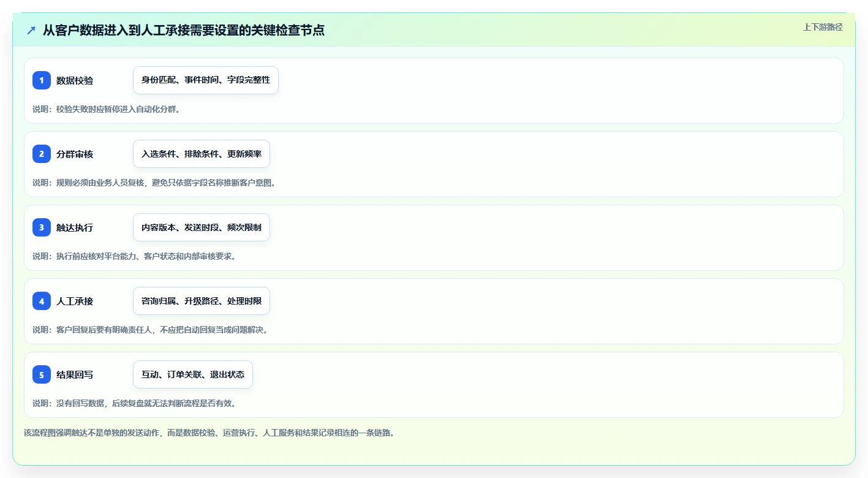Click step number 2 badge
This screenshot has height=478, width=868.
42,154
